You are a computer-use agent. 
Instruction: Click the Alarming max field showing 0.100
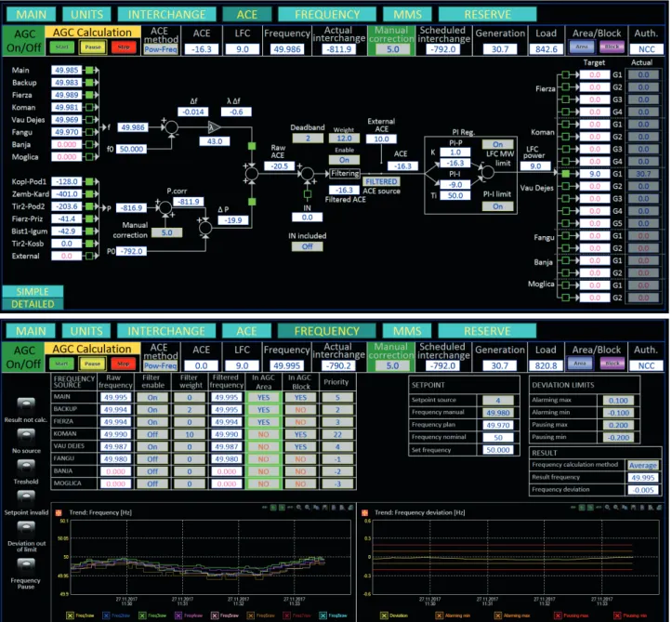point(618,401)
